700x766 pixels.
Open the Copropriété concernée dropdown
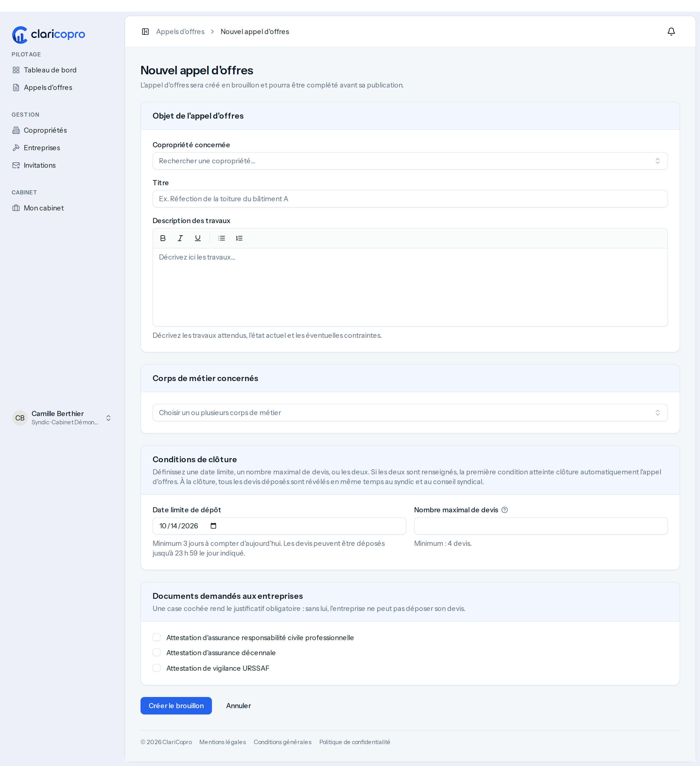410,161
